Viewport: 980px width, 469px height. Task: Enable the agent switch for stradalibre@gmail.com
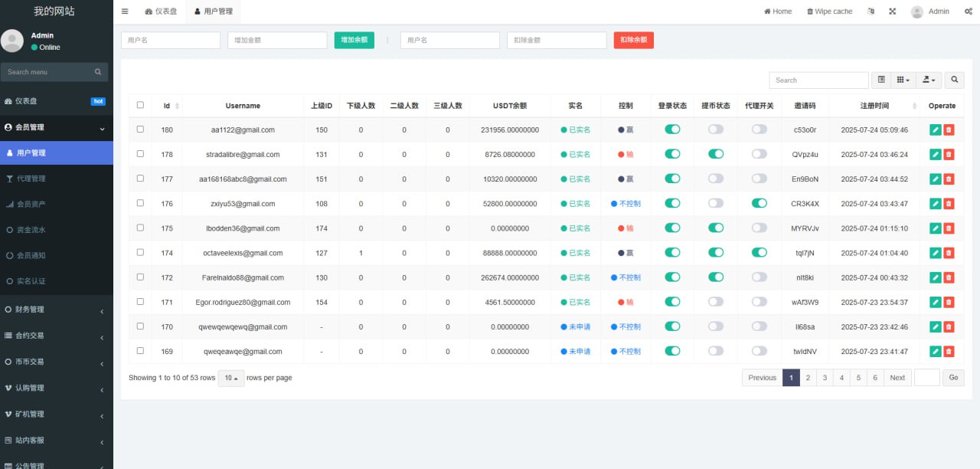click(759, 154)
